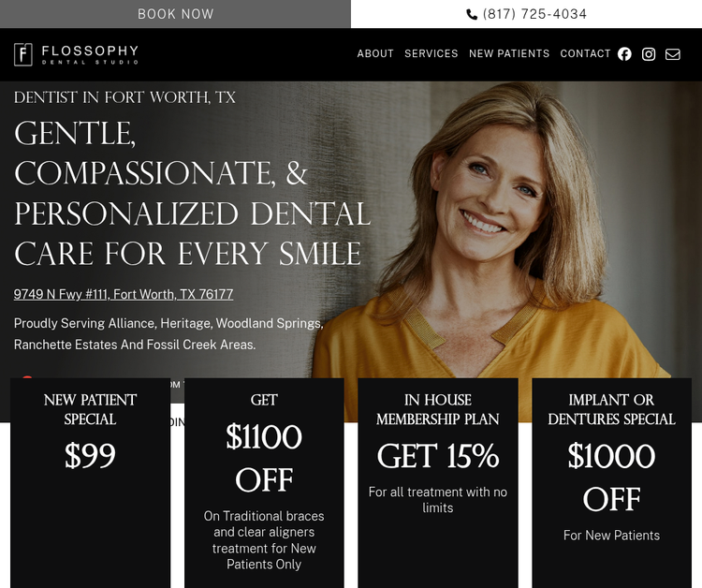The width and height of the screenshot is (702, 588).
Task: Open the Facebook page icon
Action: (x=624, y=54)
